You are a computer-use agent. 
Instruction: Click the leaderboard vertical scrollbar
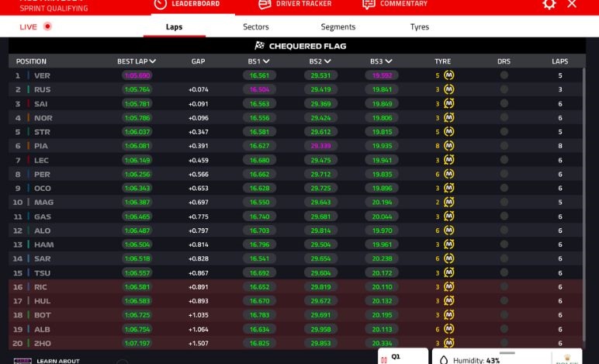click(583, 155)
